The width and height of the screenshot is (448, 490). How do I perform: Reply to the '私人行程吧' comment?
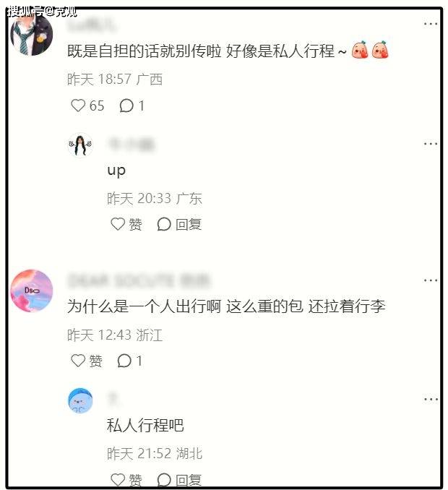pos(179,479)
